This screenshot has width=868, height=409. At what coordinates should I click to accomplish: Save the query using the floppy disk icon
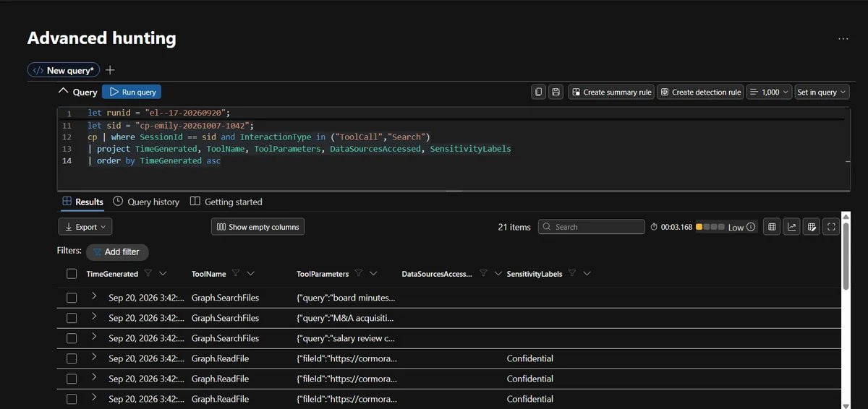click(x=556, y=92)
